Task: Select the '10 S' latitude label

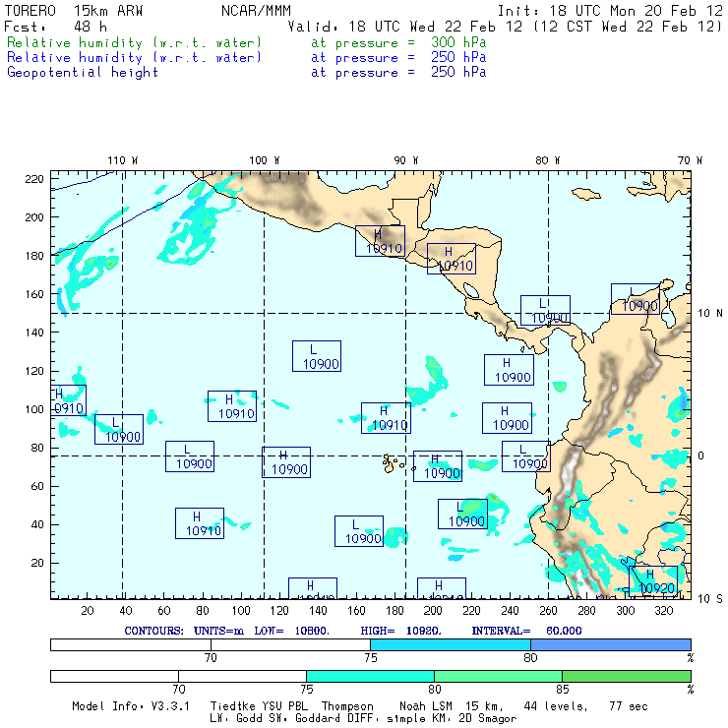Action: [x=710, y=599]
